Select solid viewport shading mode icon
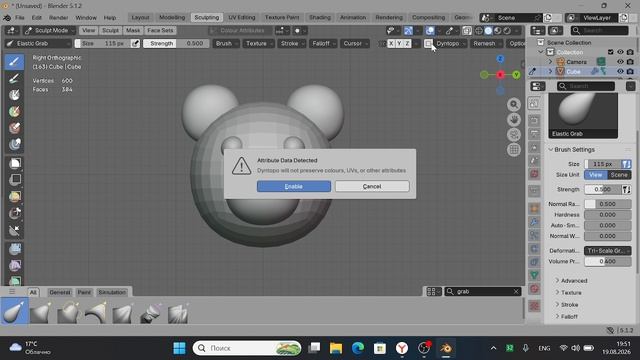The width and height of the screenshot is (640, 360). (x=488, y=31)
